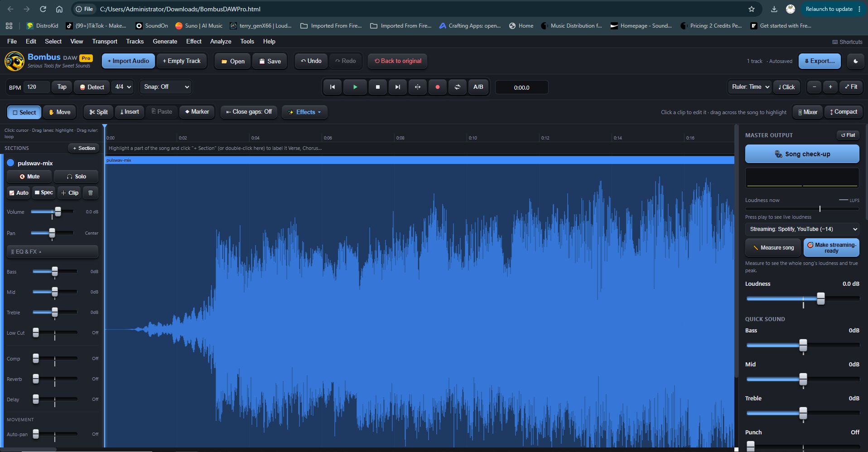This screenshot has height=452, width=868.
Task: Reset master EQ with Flat button
Action: point(848,135)
